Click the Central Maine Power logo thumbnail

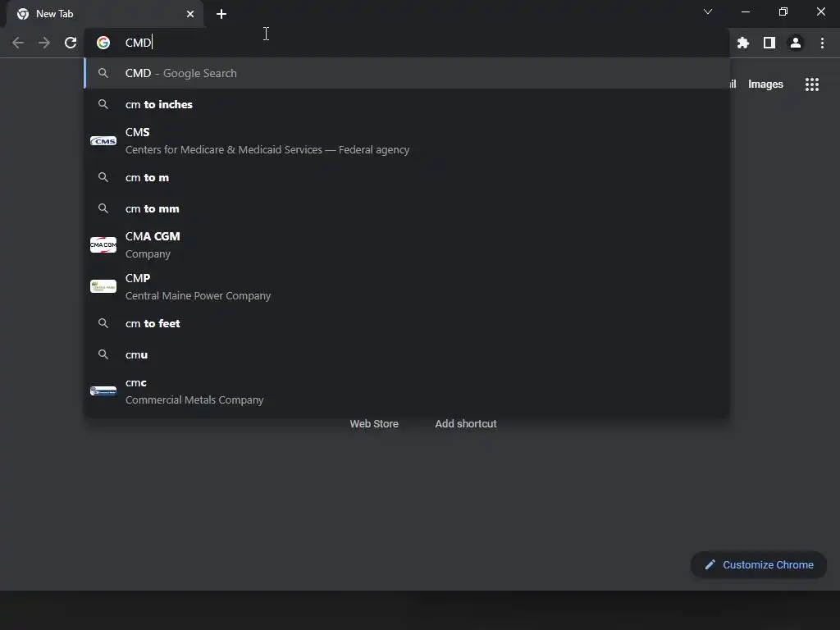103,286
